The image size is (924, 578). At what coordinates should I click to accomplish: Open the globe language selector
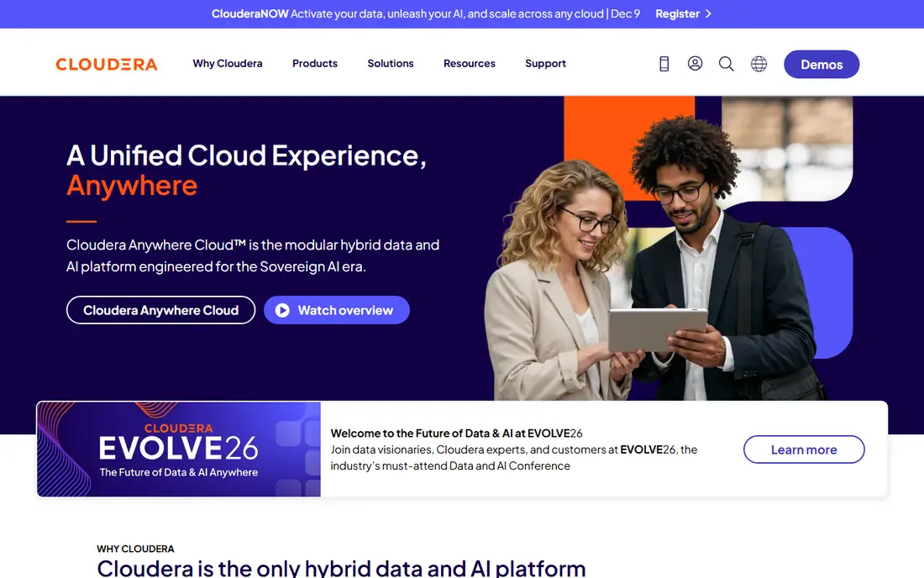759,64
